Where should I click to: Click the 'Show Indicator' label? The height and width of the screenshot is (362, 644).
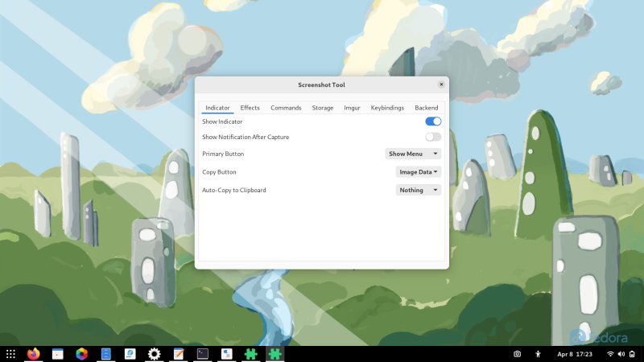tap(222, 121)
